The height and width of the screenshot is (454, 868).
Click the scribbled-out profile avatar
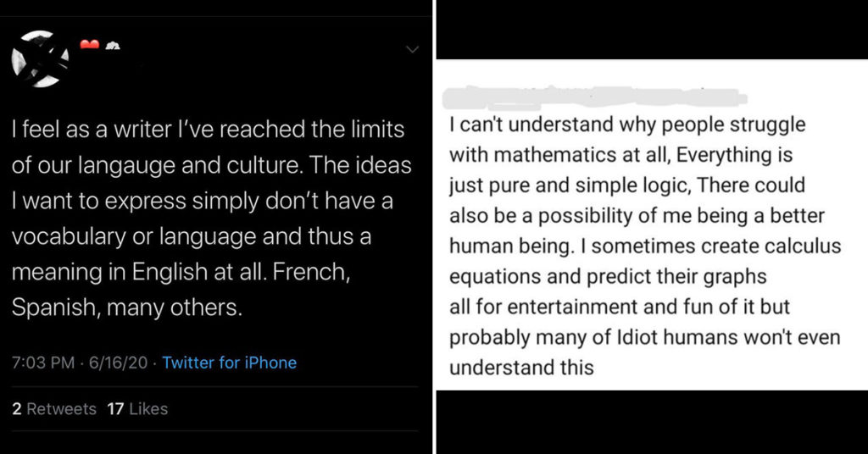pos(41,59)
